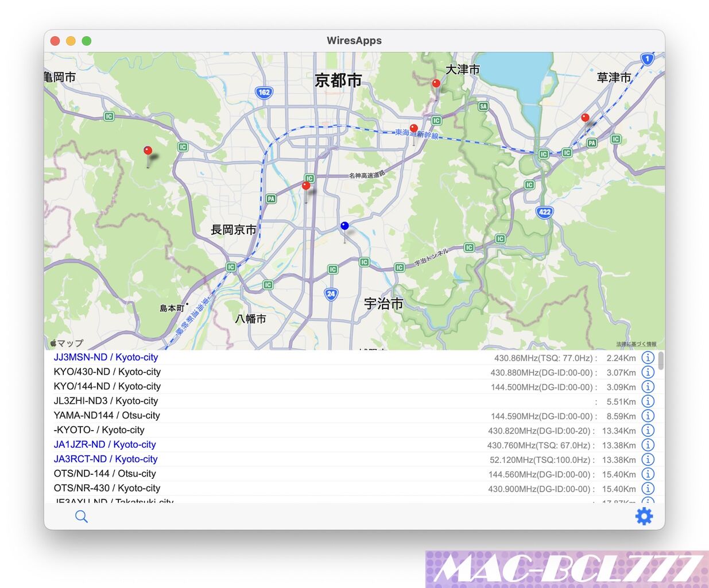Click 八幡市 city label on map
This screenshot has height=588, width=709.
(251, 319)
